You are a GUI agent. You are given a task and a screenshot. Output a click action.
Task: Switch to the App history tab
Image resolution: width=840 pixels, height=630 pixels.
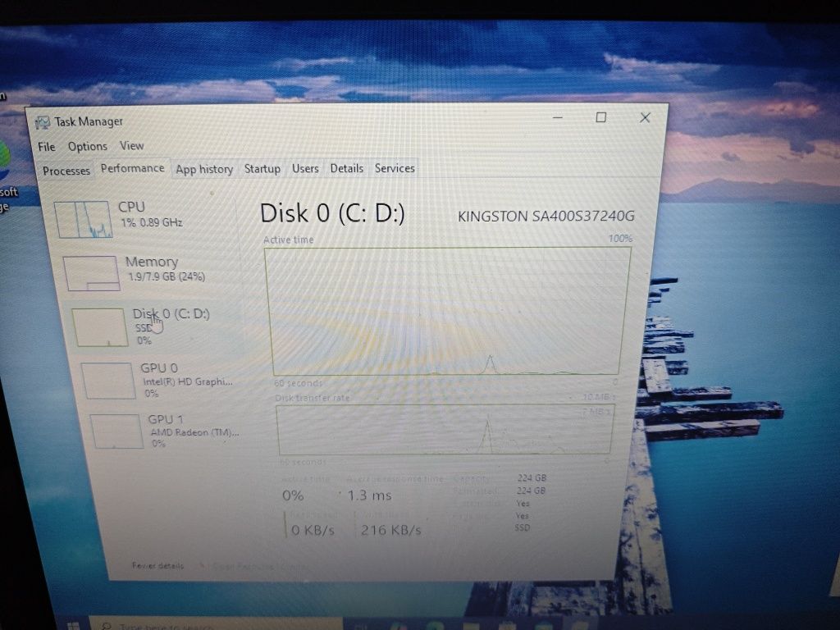204,169
